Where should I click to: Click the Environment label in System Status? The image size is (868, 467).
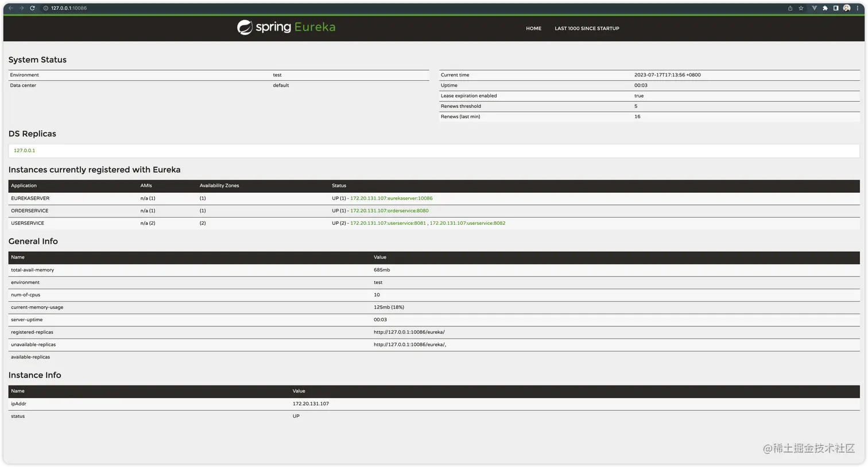click(x=24, y=75)
